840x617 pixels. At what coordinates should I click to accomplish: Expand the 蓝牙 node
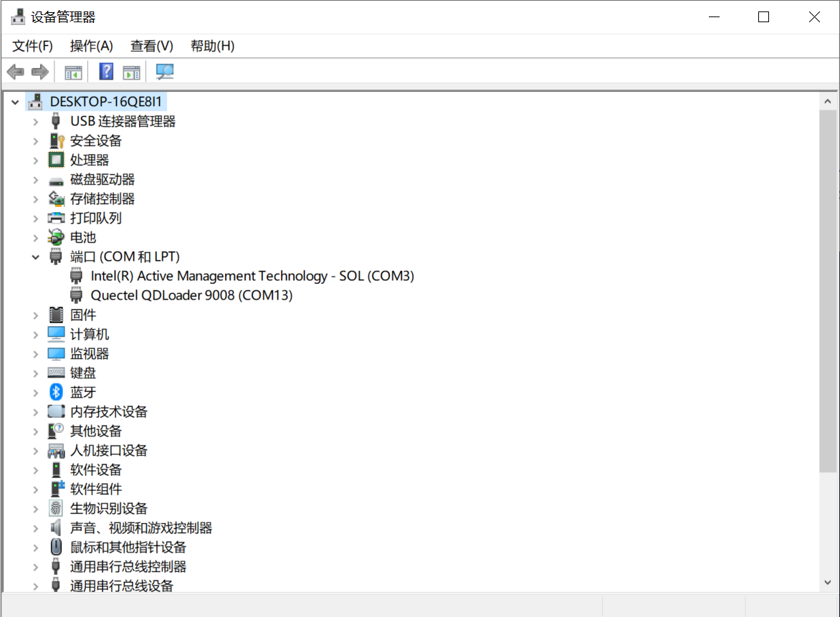pyautogui.click(x=35, y=393)
